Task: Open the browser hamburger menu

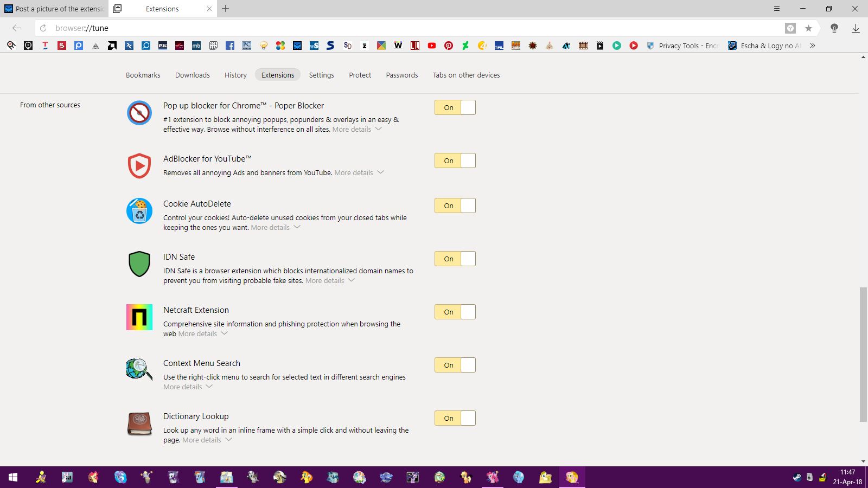Action: click(777, 9)
